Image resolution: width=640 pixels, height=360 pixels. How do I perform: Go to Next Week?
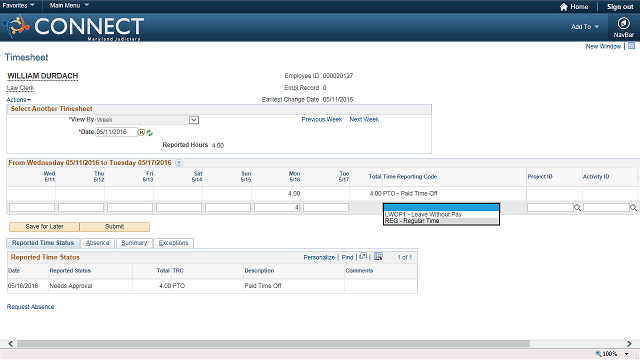click(x=364, y=120)
